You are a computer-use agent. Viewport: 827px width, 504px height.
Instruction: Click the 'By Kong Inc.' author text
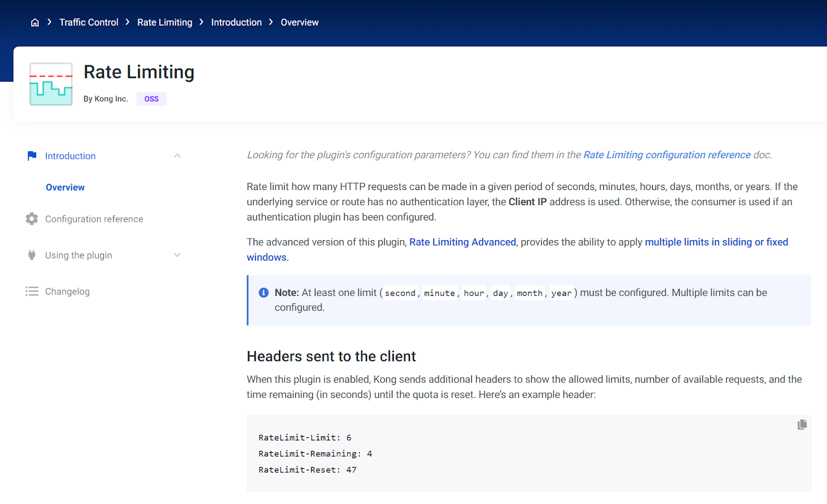[105, 99]
